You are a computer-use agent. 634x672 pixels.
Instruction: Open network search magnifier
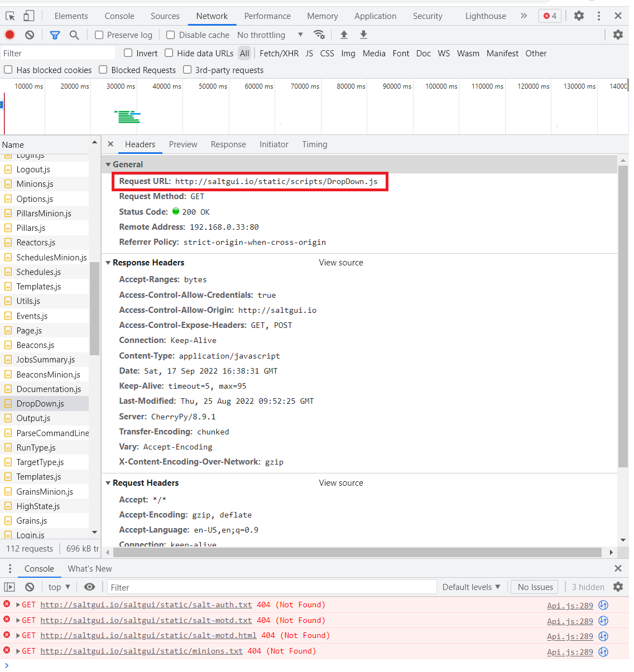[74, 35]
